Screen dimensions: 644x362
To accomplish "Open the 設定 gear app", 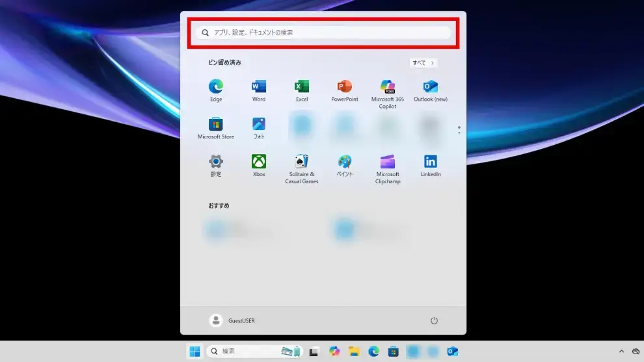I will tap(215, 166).
